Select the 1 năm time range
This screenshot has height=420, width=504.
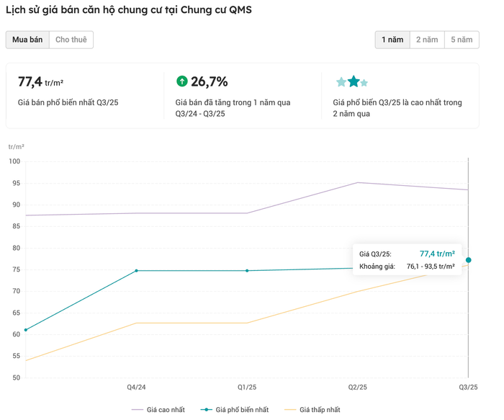coord(392,40)
